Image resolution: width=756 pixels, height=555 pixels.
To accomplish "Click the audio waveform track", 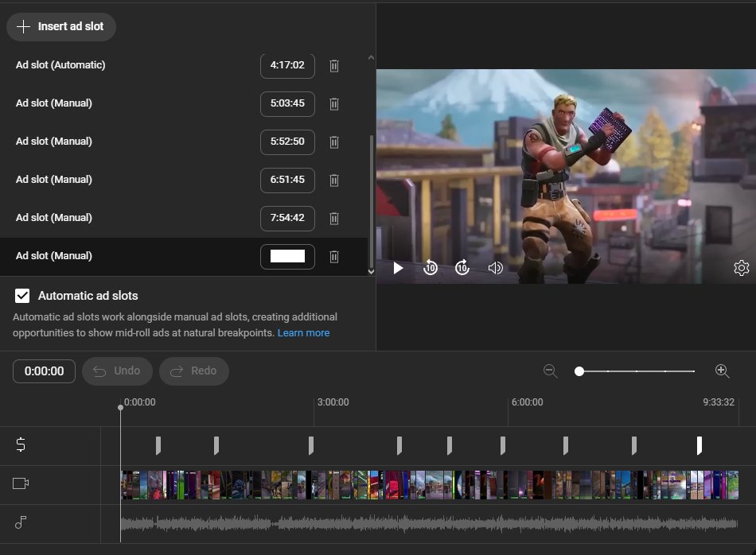I will pyautogui.click(x=429, y=524).
